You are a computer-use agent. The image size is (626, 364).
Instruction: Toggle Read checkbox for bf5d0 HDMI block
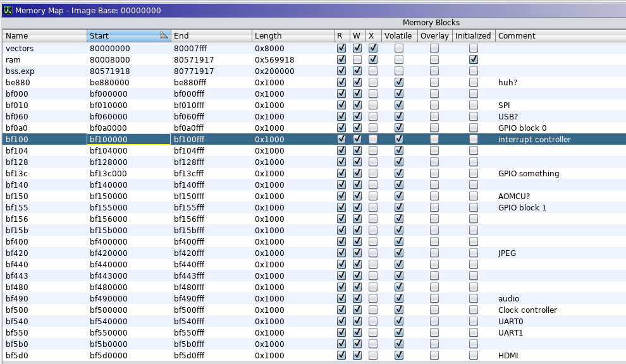click(341, 355)
